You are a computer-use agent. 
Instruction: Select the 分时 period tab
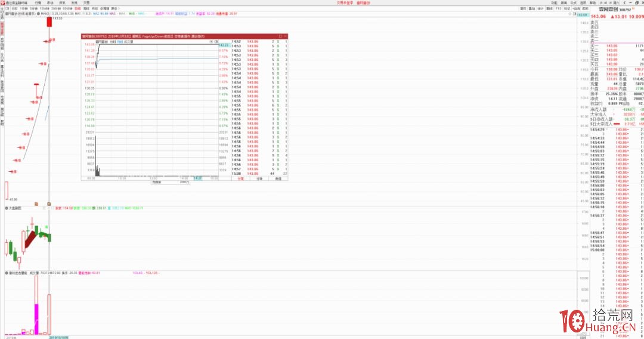tap(15, 8)
